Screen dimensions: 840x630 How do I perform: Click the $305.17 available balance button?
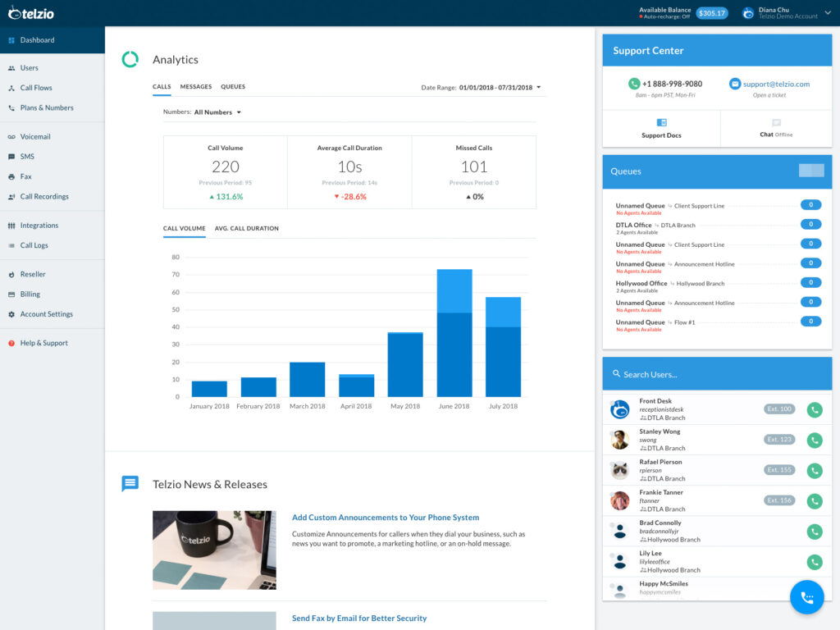pyautogui.click(x=711, y=13)
